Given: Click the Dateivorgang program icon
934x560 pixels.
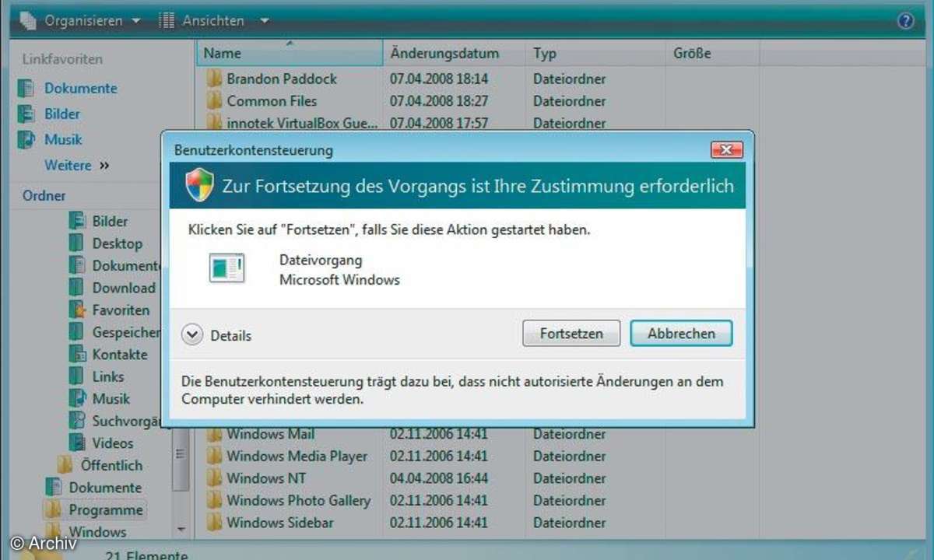Looking at the screenshot, I should 226,268.
